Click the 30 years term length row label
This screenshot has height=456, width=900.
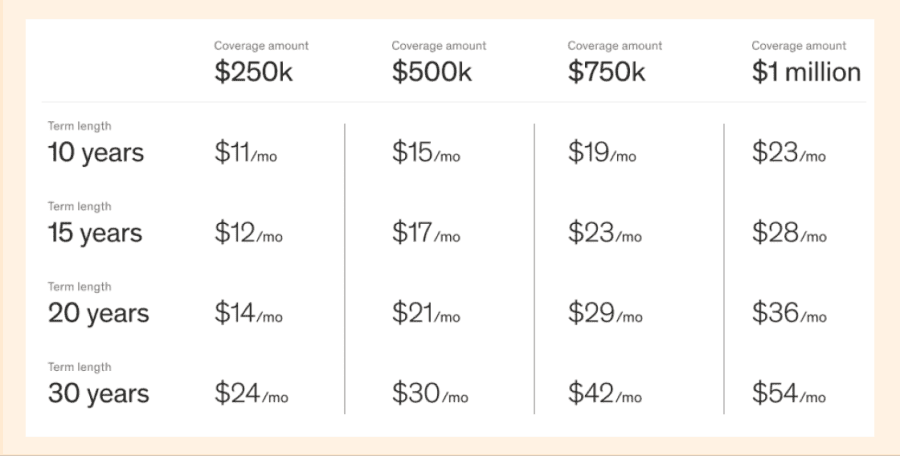click(98, 385)
